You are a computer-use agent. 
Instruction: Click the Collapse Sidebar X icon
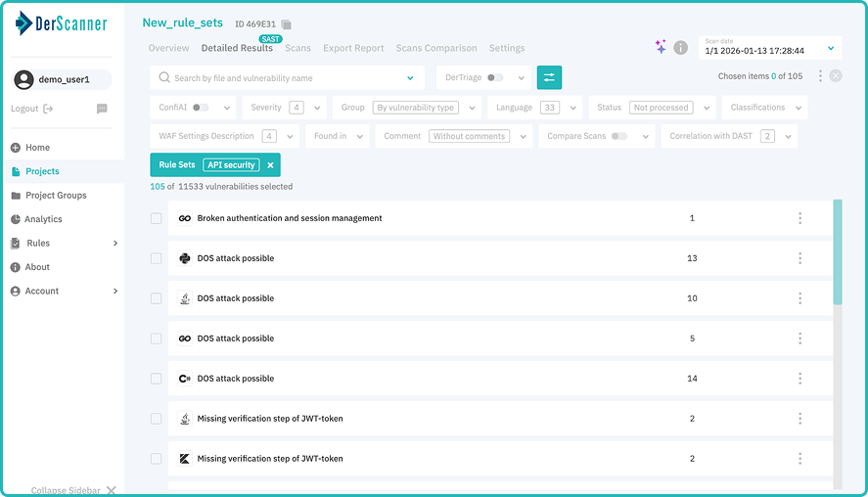coord(112,490)
